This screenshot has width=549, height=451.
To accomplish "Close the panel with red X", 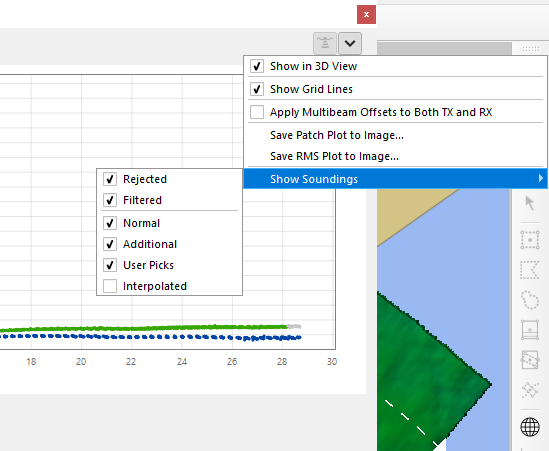I will coord(366,14).
